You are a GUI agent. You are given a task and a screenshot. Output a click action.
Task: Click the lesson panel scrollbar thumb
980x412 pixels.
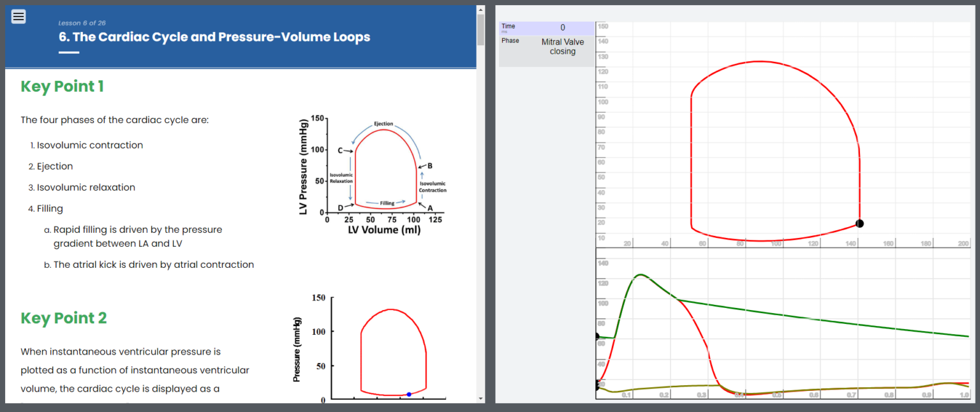tap(480, 30)
